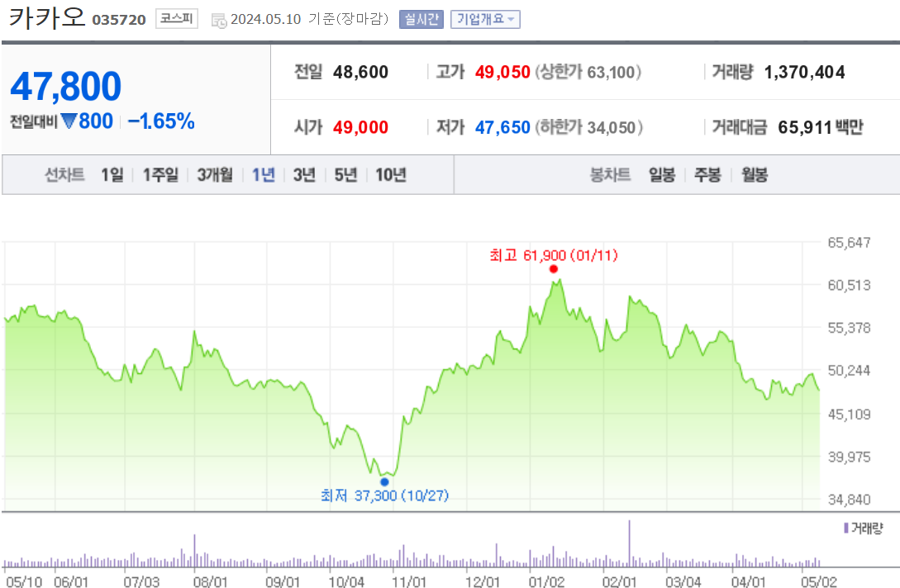Switch to 주봉 candlestick chart
This screenshot has height=588, width=900.
pos(707,174)
